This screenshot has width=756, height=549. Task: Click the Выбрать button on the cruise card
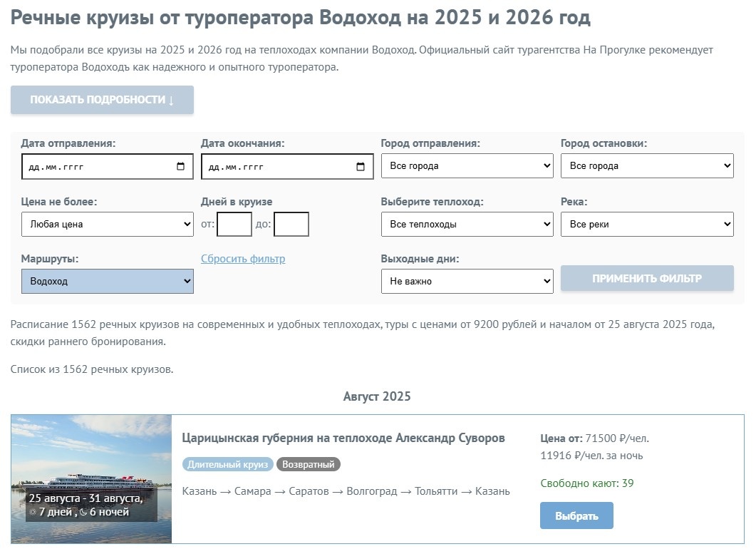click(x=576, y=515)
